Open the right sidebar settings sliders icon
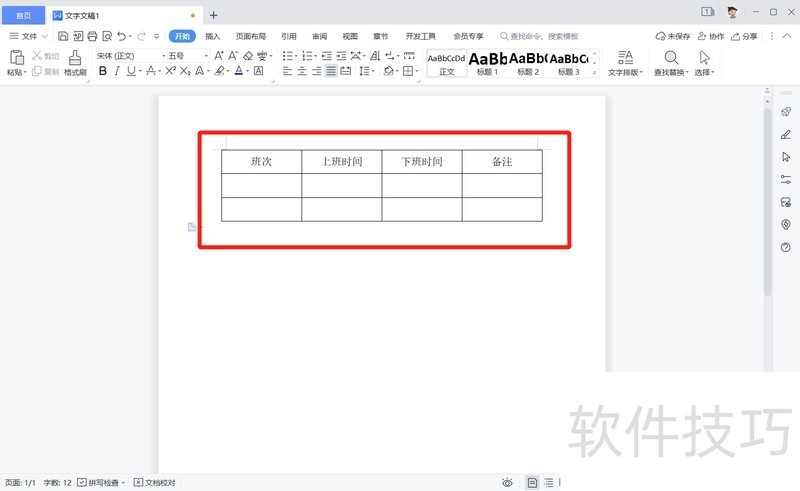800x491 pixels. point(786,179)
